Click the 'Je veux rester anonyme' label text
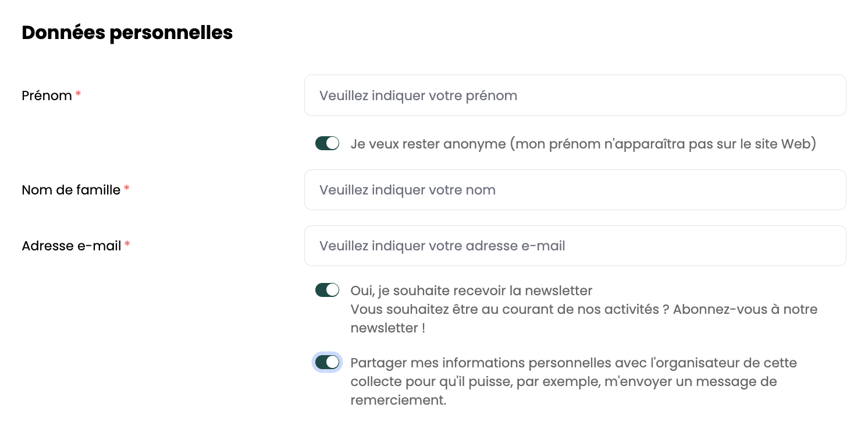This screenshot has height=439, width=868. point(583,144)
